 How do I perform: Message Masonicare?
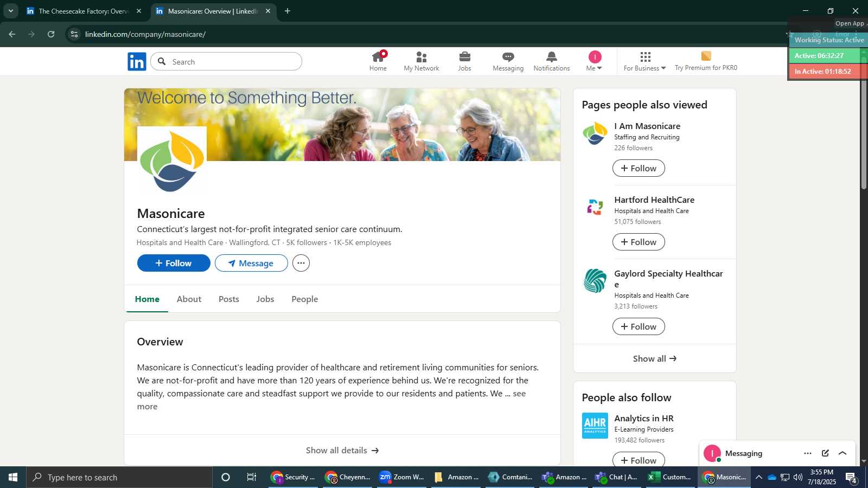(x=251, y=263)
